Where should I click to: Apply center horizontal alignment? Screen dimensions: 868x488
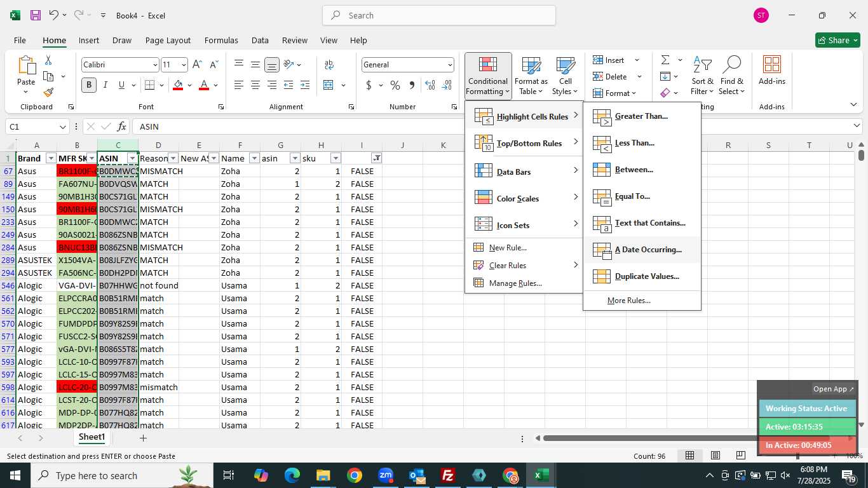coord(255,85)
